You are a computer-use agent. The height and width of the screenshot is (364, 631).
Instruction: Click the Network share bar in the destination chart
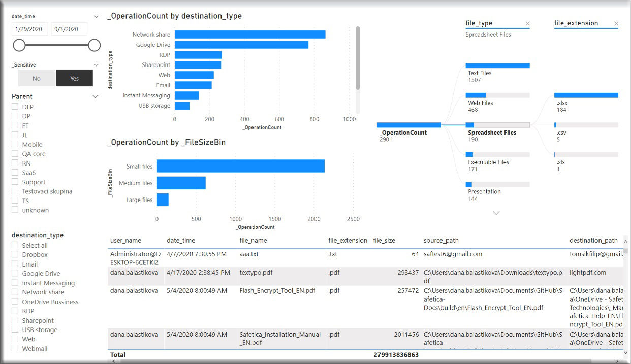249,35
